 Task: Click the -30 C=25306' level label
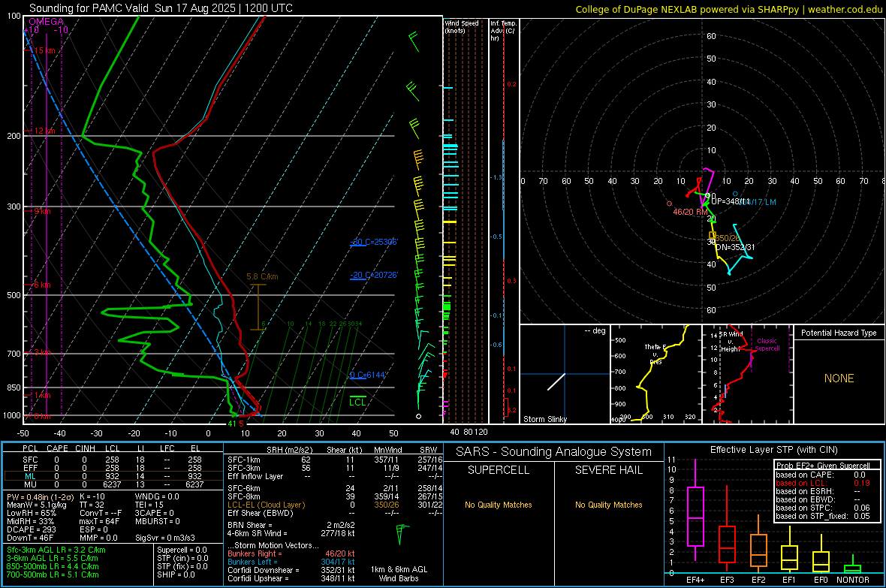click(374, 242)
